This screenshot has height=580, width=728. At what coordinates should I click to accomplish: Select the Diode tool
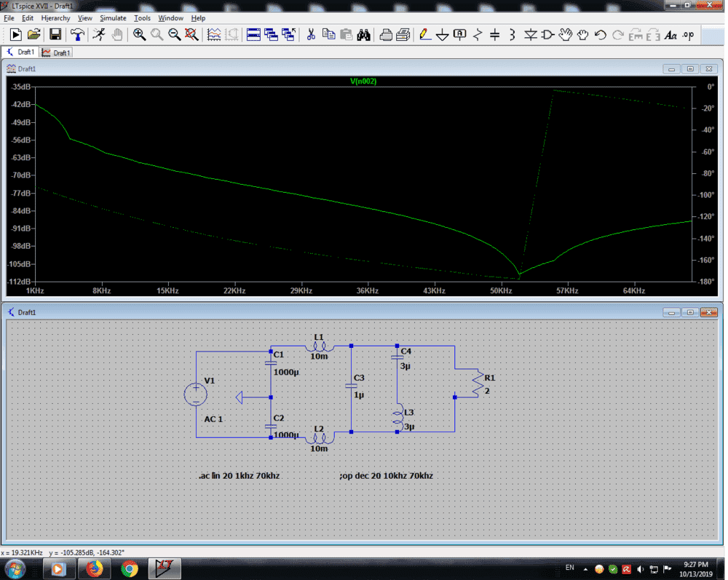point(531,34)
